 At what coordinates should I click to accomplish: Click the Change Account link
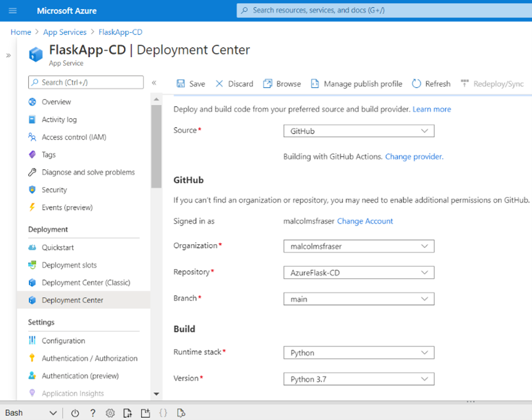[x=365, y=221]
